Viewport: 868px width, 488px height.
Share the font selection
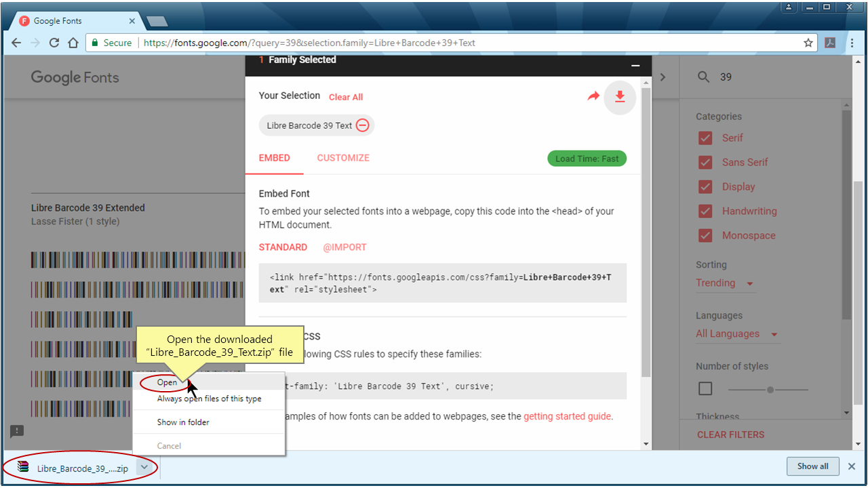593,96
